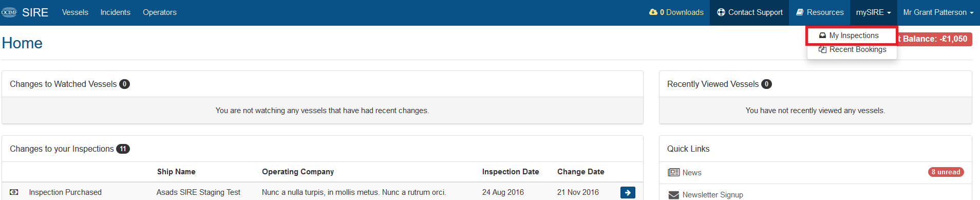Image resolution: width=980 pixels, height=200 pixels.
Task: Click the News newspaper icon
Action: (673, 173)
